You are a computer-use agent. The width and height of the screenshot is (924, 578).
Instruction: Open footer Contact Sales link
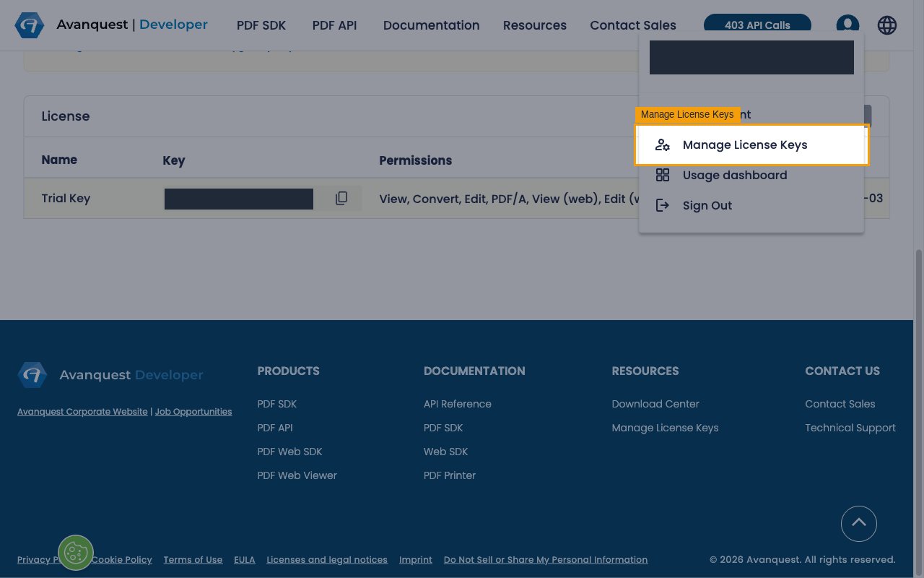tap(840, 404)
